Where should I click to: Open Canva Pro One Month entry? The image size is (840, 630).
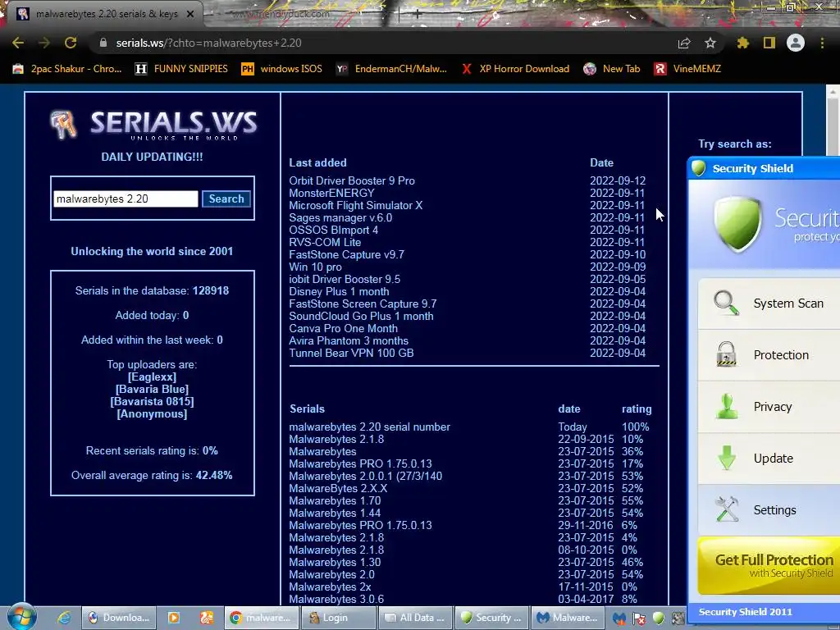pos(344,328)
